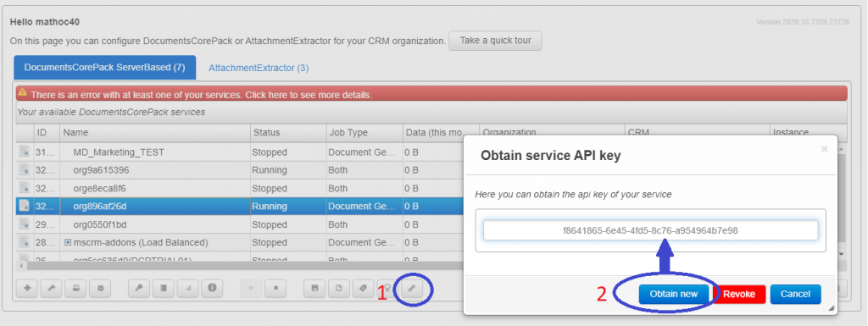Click the play start service icon
Screen dimensions: 868x326
[250, 288]
